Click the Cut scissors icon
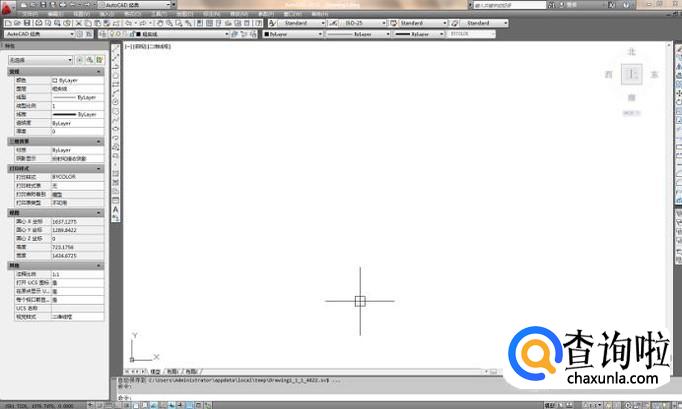This screenshot has width=682, height=409. coord(79,23)
